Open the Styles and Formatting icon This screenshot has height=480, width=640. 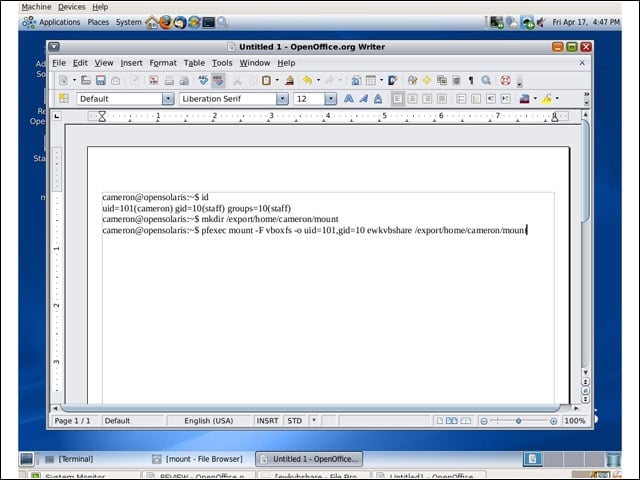pos(64,98)
